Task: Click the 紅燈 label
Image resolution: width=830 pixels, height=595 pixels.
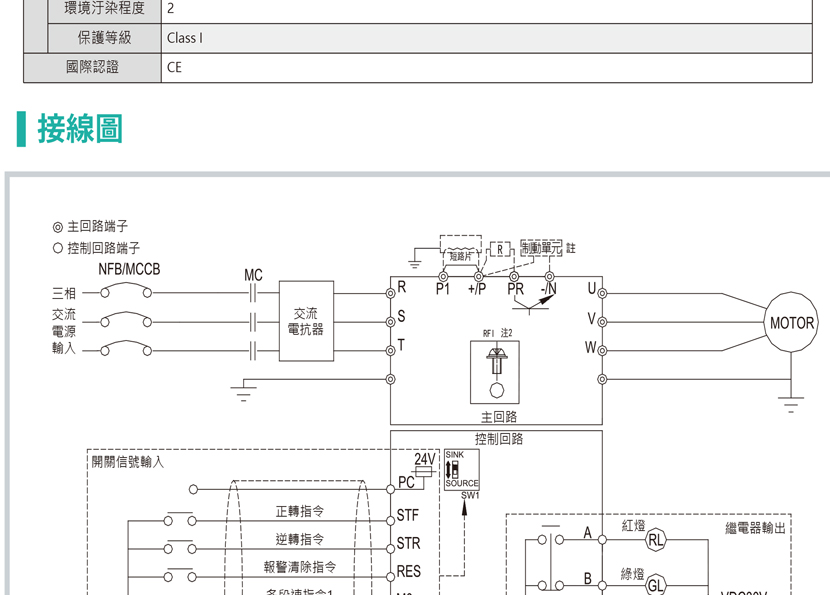Action: (633, 526)
